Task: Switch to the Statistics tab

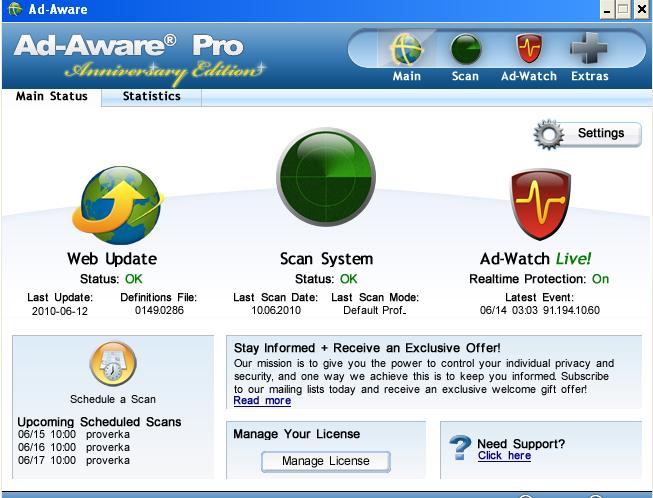Action: (151, 97)
